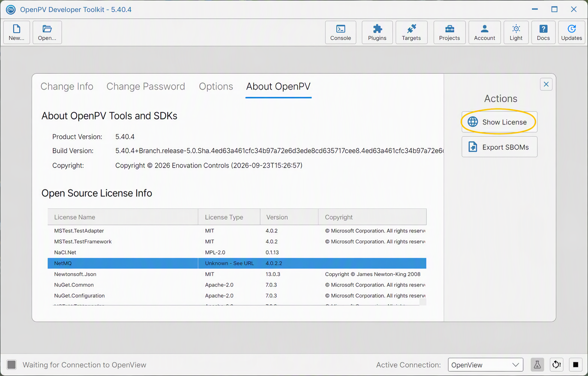The height and width of the screenshot is (376, 588).
Task: Check for Updates in the toolbar
Action: click(571, 32)
